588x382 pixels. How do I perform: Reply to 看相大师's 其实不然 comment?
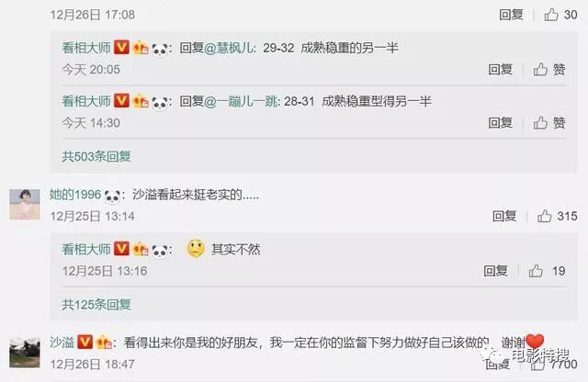click(495, 271)
